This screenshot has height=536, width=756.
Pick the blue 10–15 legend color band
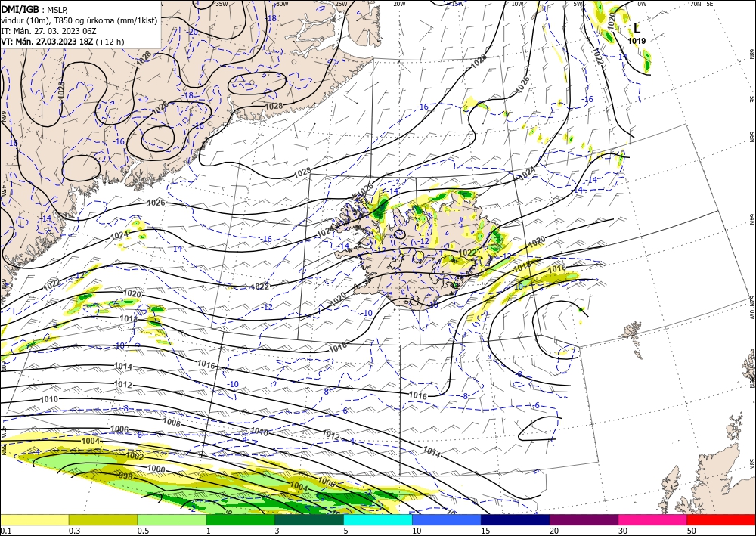pos(447,519)
